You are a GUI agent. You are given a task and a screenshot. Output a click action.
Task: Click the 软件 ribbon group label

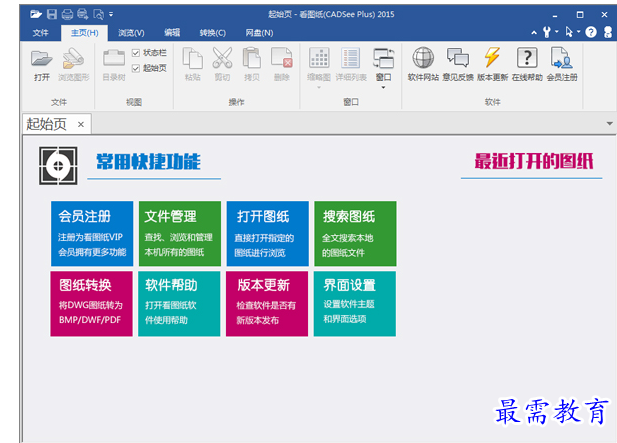492,102
